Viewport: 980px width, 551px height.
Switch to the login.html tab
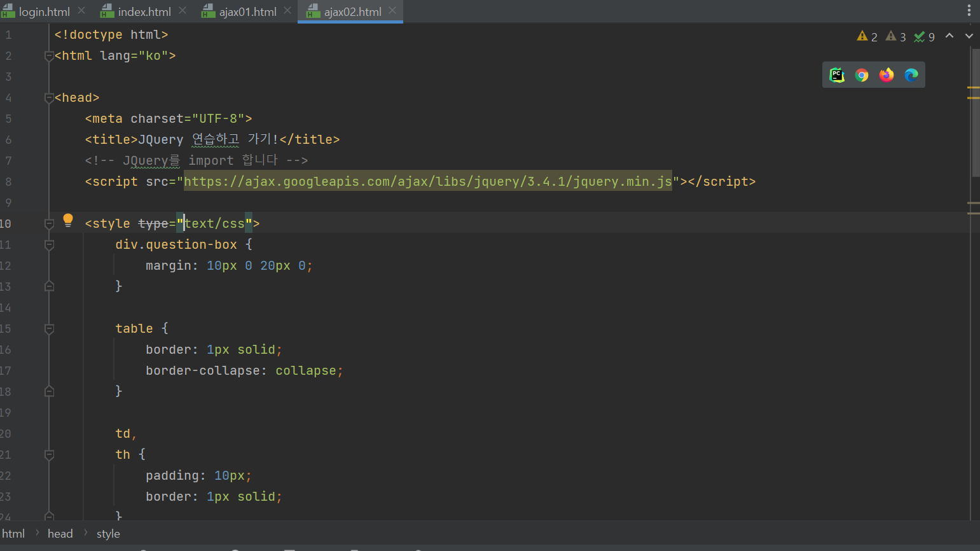pos(45,11)
